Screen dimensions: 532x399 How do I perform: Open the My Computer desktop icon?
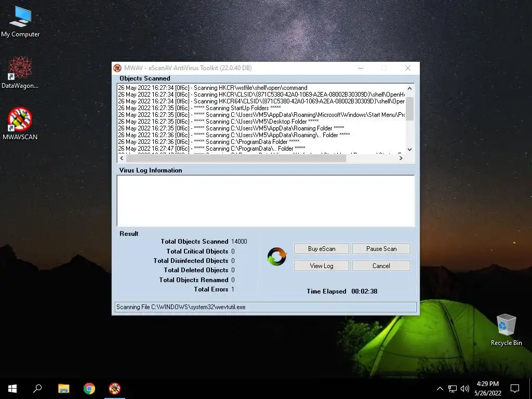tap(20, 22)
